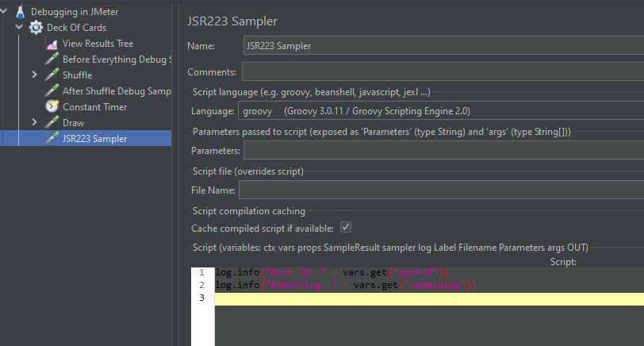Place cursor on empty script line 3

pyautogui.click(x=429, y=298)
